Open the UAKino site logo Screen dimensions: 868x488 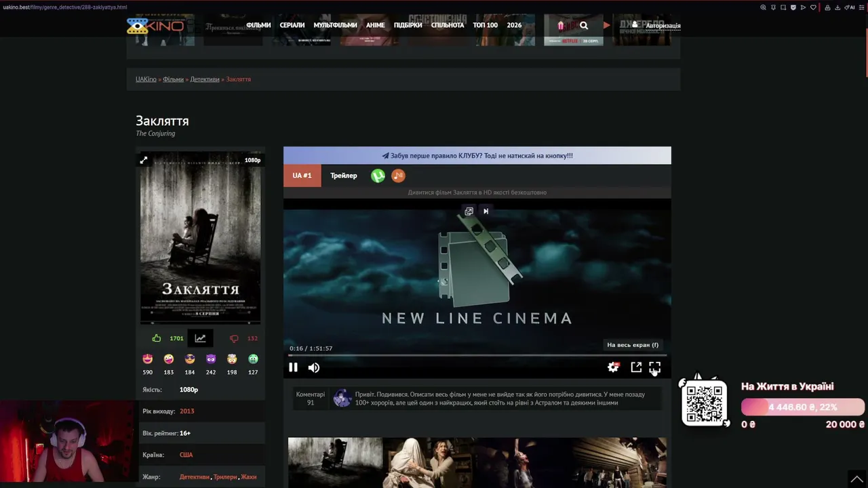click(x=155, y=26)
